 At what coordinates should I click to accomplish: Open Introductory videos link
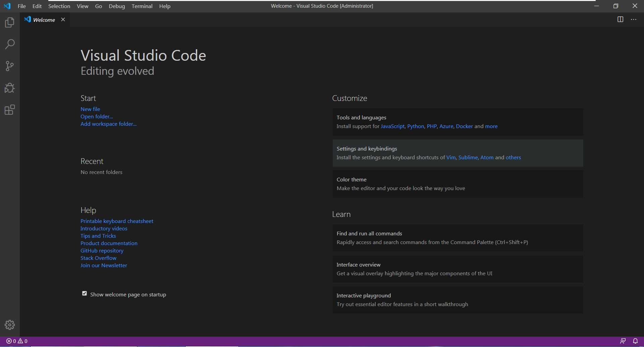(x=104, y=228)
